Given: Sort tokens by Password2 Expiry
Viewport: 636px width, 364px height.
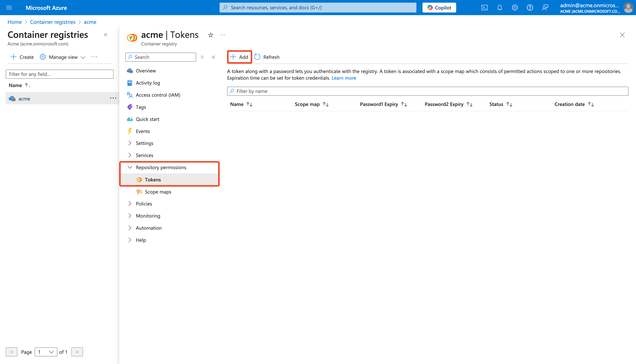Looking at the screenshot, I should (448, 104).
